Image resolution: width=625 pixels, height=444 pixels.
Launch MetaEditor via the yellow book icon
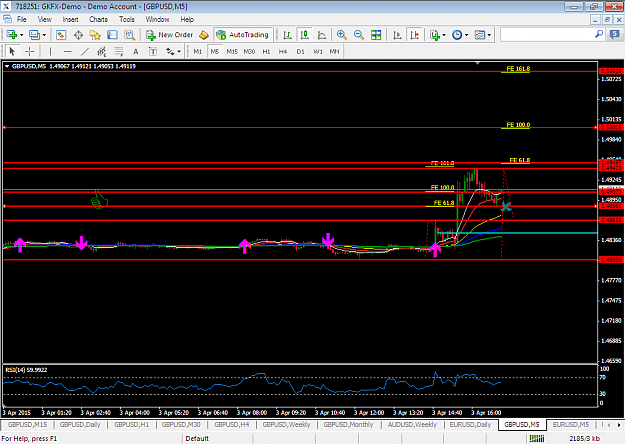click(x=204, y=35)
